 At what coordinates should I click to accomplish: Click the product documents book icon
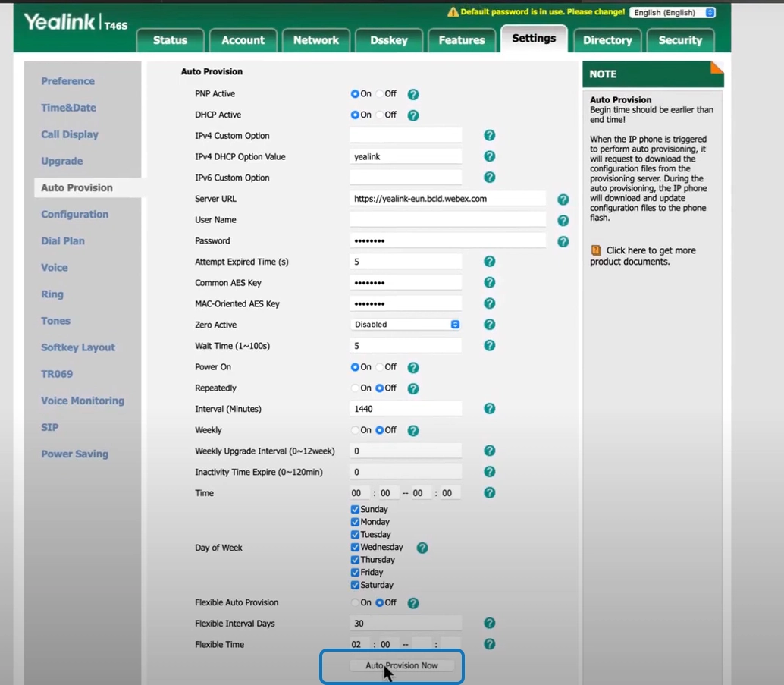coord(596,250)
